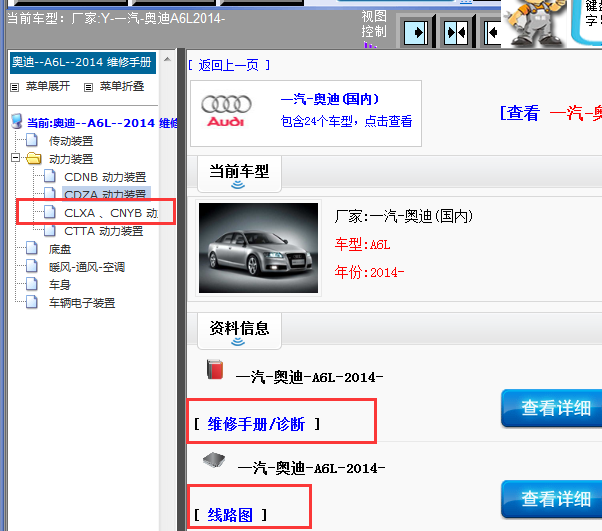Open CLXA、CNYB 动力装置 entry

111,213
